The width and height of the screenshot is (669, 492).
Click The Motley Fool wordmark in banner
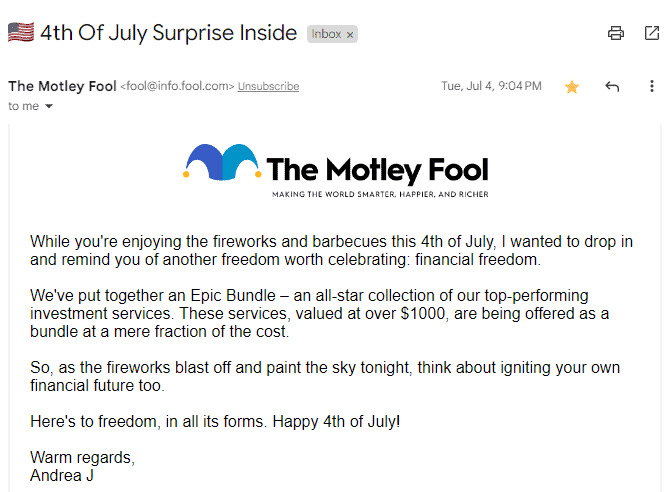coord(378,170)
